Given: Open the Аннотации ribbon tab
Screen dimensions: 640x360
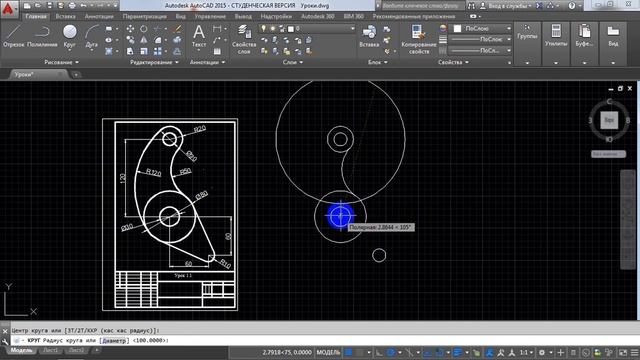Looking at the screenshot, I should 99,16.
